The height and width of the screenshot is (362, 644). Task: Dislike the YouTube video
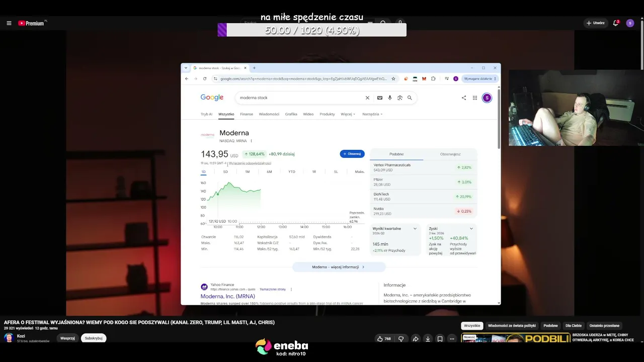(x=401, y=339)
